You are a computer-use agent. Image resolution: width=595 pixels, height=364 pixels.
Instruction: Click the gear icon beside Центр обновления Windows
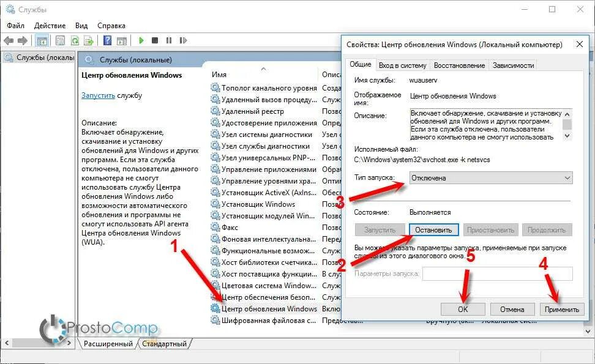(x=215, y=309)
